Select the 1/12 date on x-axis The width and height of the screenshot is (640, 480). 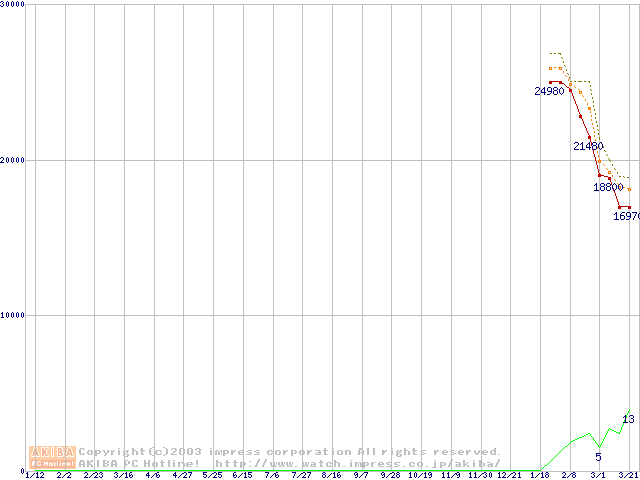(x=34, y=476)
